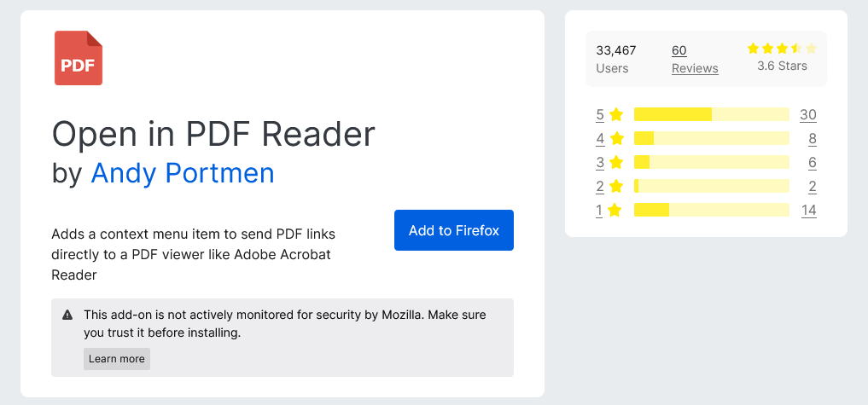Image resolution: width=868 pixels, height=405 pixels.
Task: Click the warning triangle icon
Action: click(67, 315)
